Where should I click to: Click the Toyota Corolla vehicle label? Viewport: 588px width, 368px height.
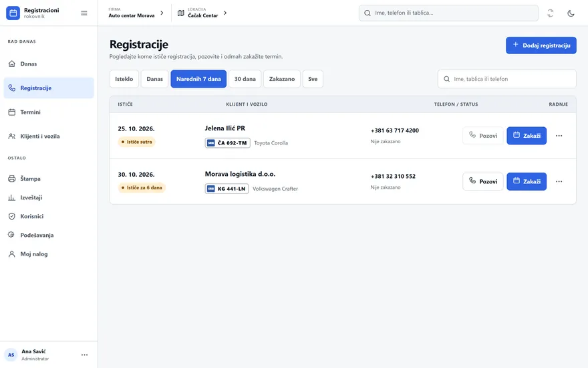[x=271, y=143]
